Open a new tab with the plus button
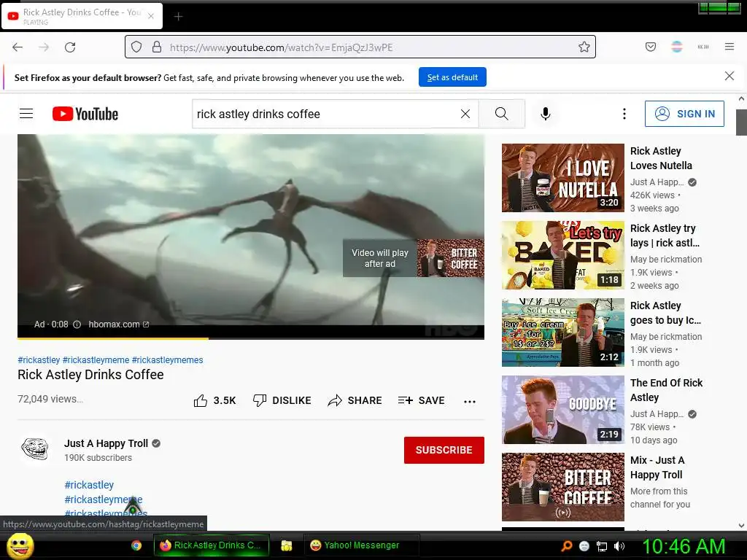The width and height of the screenshot is (747, 560). pos(178,17)
